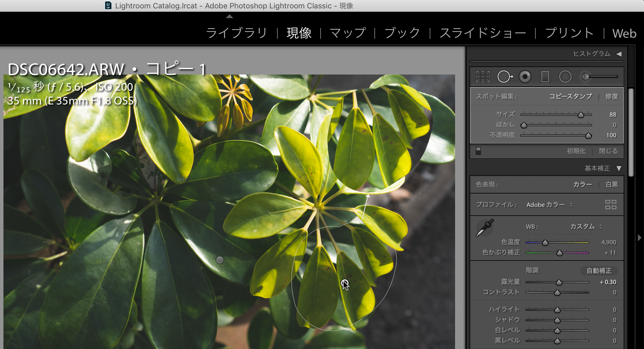644x349 pixels.
Task: Click the 黒レベル slider handle
Action: [x=557, y=341]
